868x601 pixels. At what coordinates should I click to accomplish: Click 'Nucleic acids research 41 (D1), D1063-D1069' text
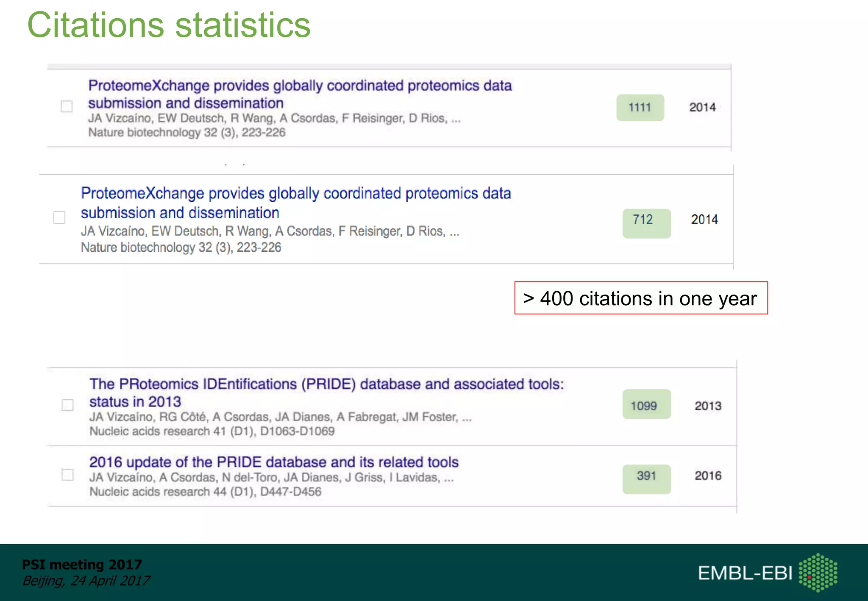coord(212,431)
